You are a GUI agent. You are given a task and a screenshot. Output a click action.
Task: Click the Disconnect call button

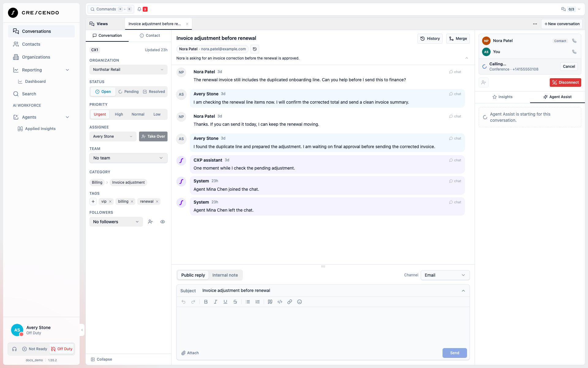[x=565, y=82]
